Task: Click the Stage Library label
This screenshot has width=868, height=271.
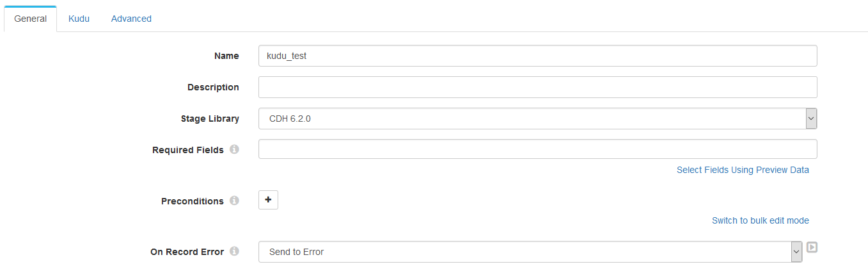Action: (210, 119)
